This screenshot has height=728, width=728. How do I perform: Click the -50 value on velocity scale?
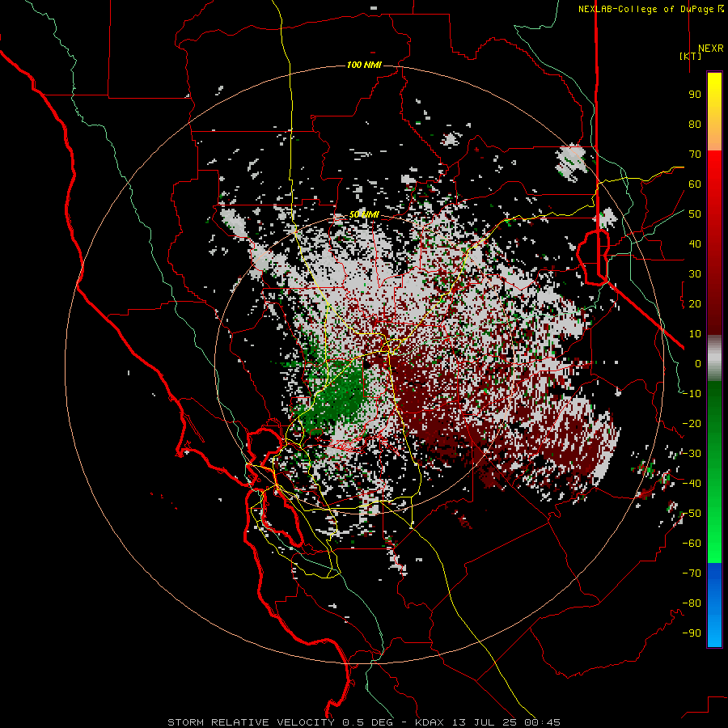[692, 514]
